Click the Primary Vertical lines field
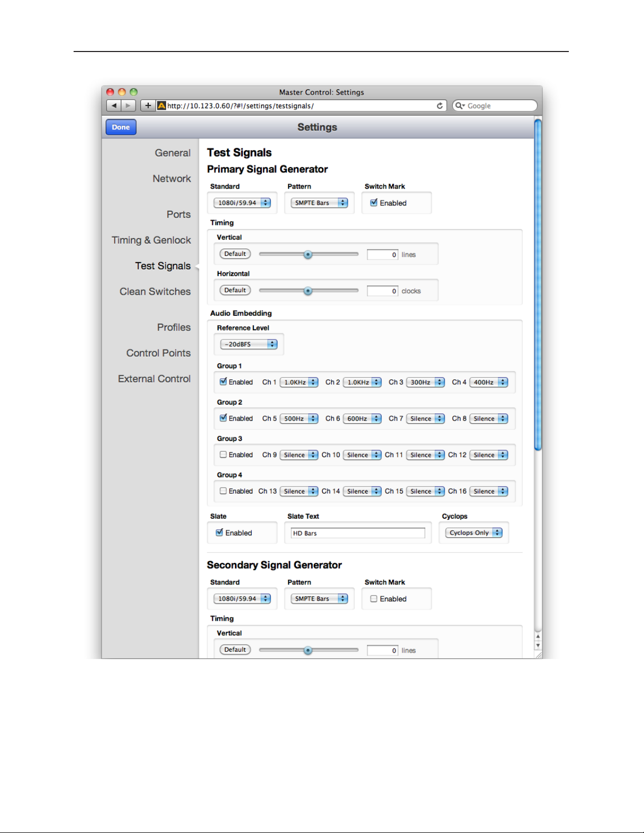 coord(383,255)
